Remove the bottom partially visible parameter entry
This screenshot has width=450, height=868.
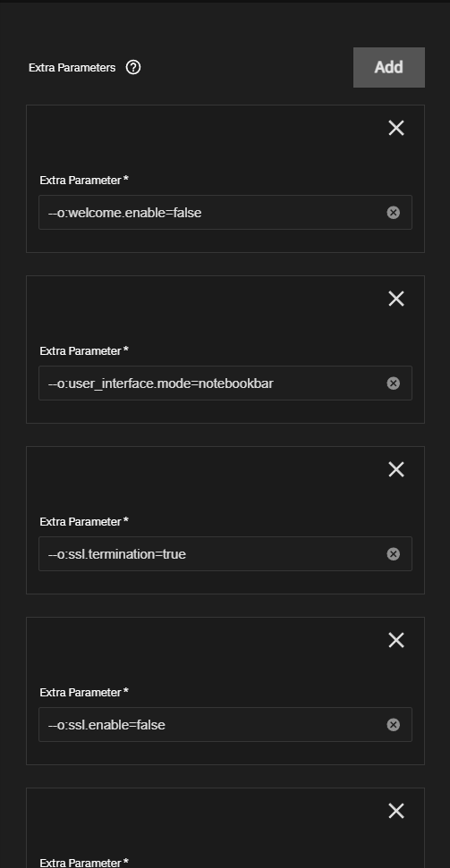tap(396, 811)
